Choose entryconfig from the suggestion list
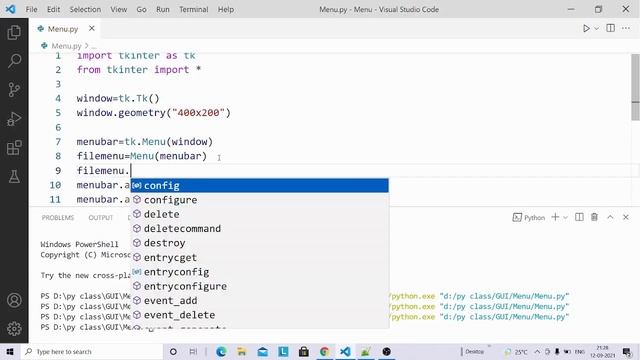The image size is (640, 360). 260,272
